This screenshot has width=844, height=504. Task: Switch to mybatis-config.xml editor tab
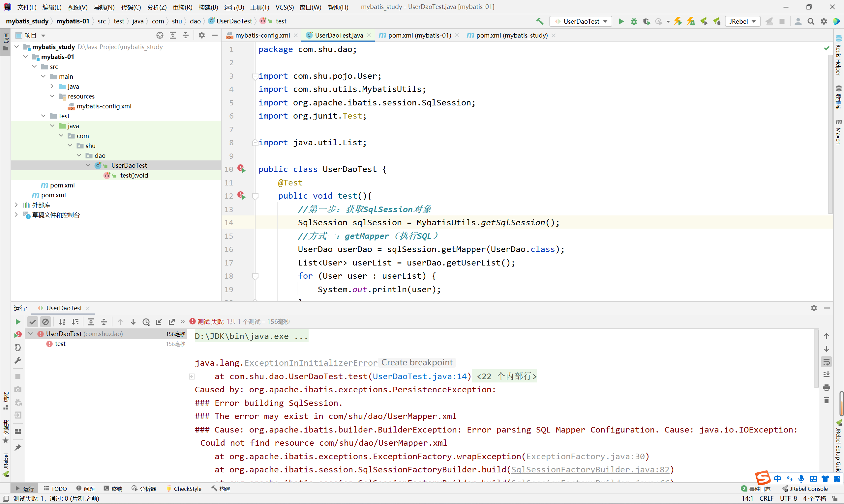click(262, 35)
